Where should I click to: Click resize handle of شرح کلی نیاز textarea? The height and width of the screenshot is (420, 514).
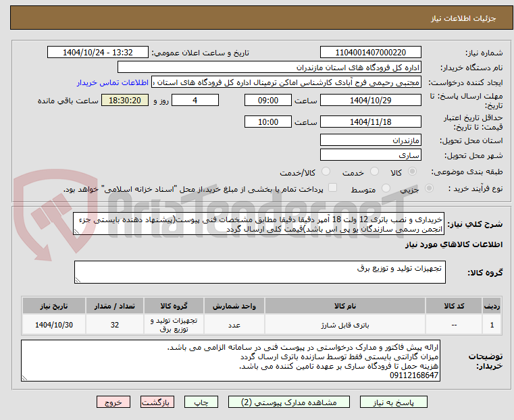[x=76, y=232]
